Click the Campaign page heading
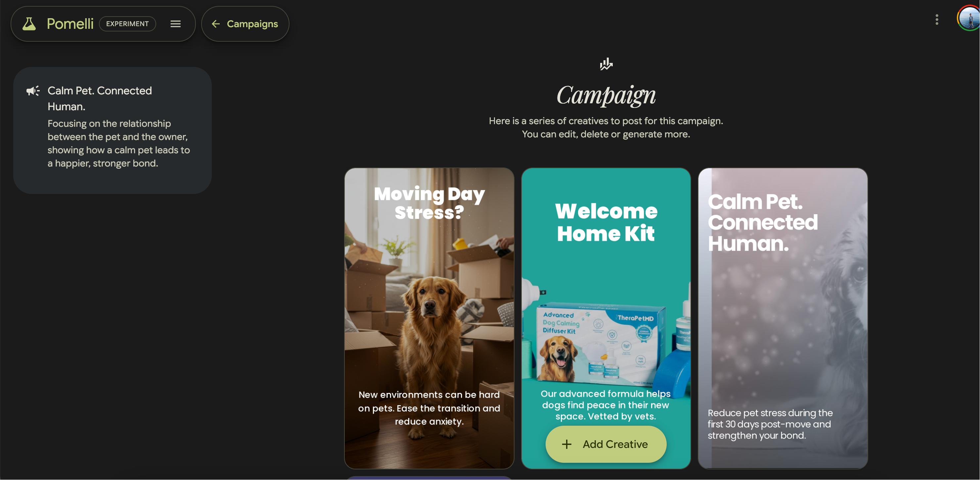Image resolution: width=980 pixels, height=480 pixels. pyautogui.click(x=606, y=95)
